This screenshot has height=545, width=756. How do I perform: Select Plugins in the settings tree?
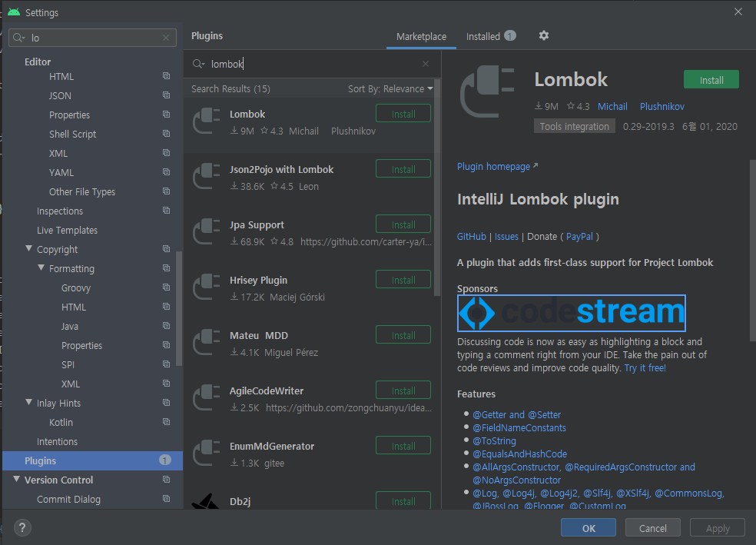(92, 460)
